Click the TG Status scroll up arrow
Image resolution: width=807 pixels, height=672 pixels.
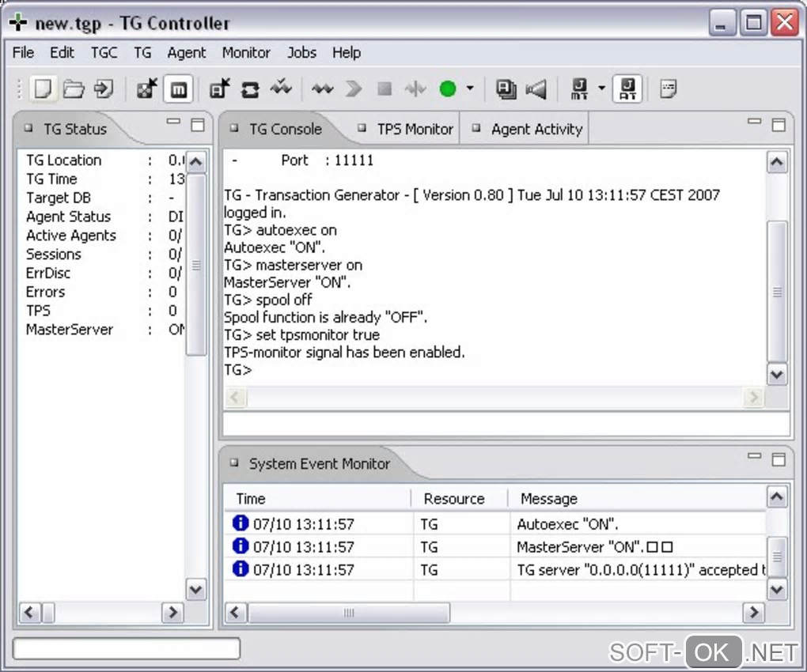[195, 163]
